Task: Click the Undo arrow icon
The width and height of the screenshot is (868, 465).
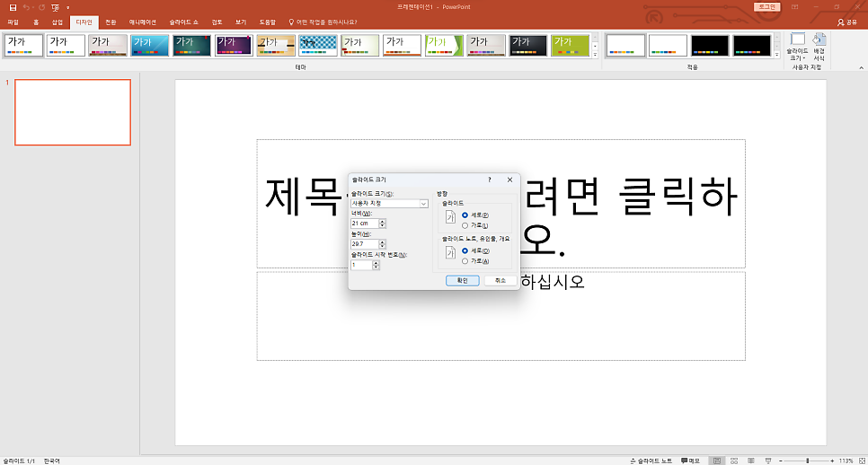Action: pos(25,7)
